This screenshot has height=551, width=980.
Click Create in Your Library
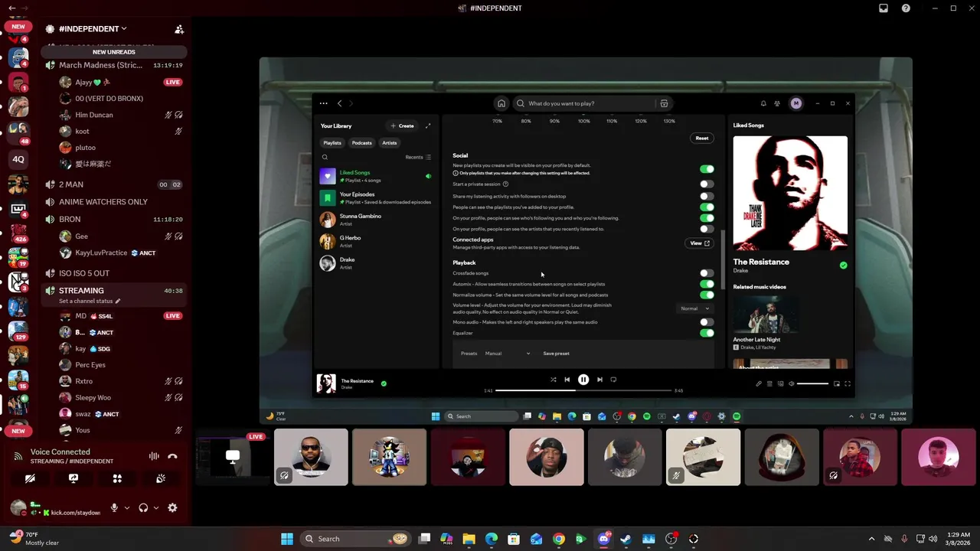402,126
